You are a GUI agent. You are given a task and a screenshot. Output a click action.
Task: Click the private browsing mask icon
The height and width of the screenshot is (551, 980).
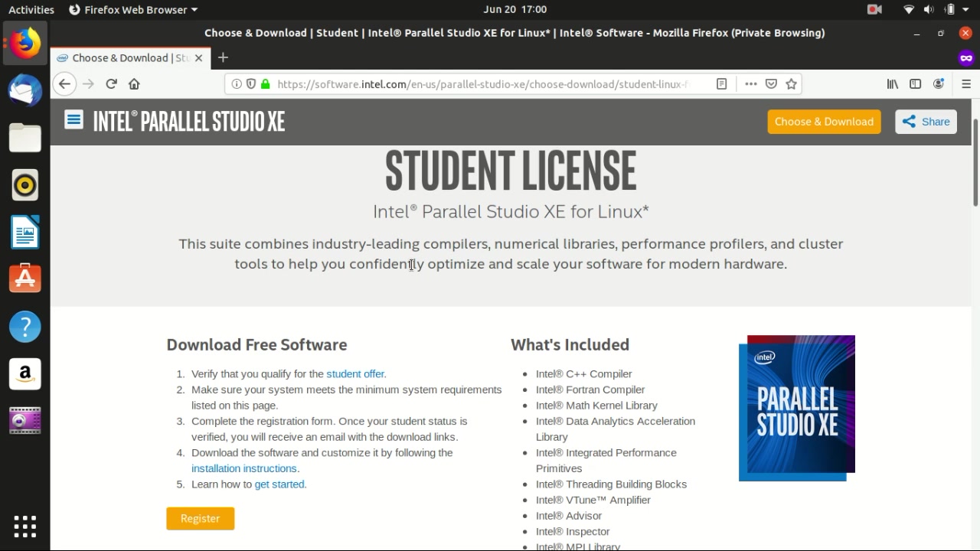[966, 58]
